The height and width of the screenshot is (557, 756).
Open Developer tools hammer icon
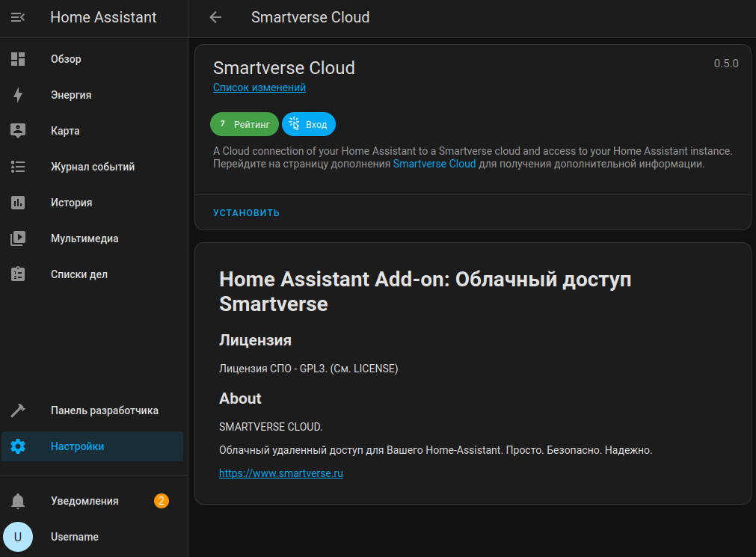[18, 410]
